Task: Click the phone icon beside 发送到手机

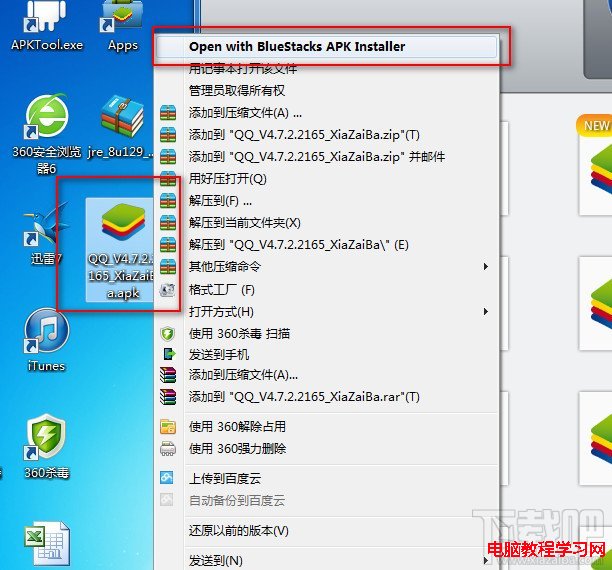Action: [169, 354]
